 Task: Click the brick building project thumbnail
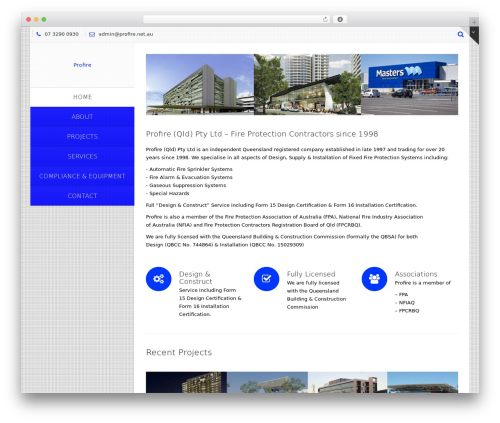coord(348,382)
